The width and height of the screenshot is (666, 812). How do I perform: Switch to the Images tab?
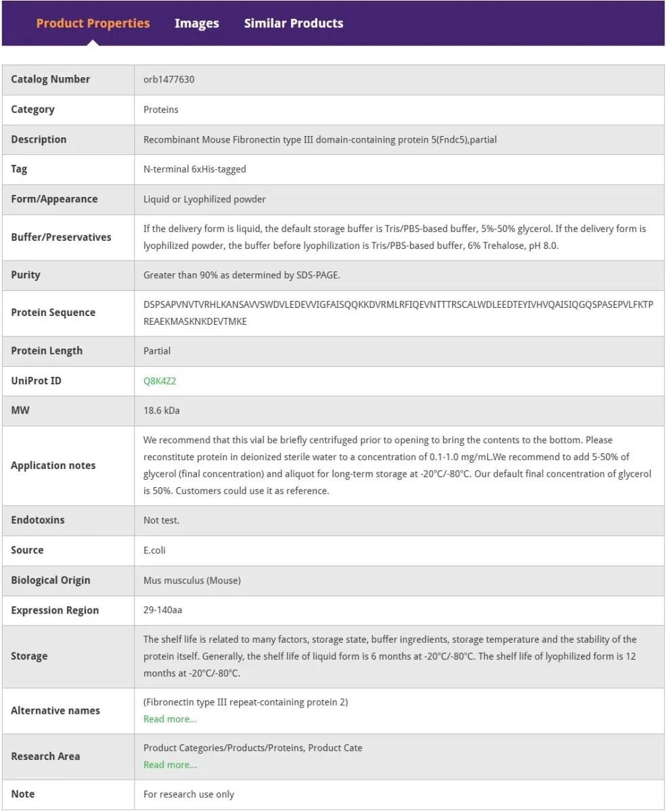point(196,23)
